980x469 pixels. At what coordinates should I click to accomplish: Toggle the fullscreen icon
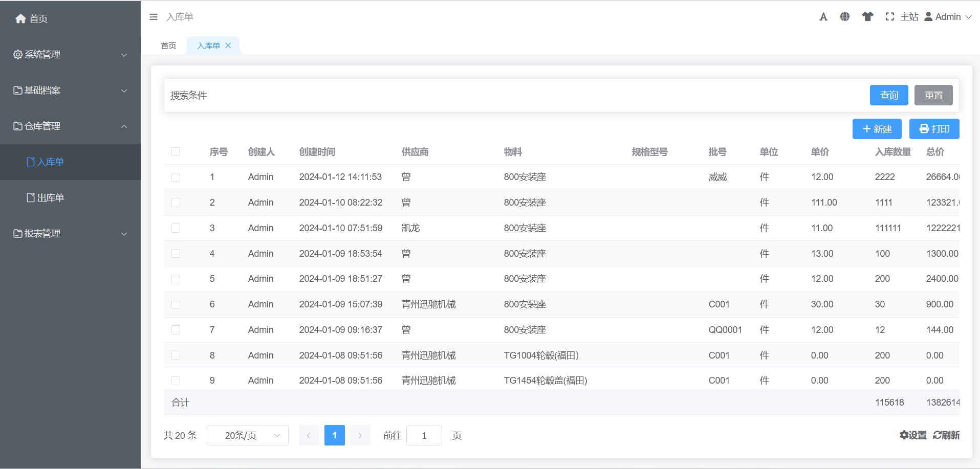point(890,17)
